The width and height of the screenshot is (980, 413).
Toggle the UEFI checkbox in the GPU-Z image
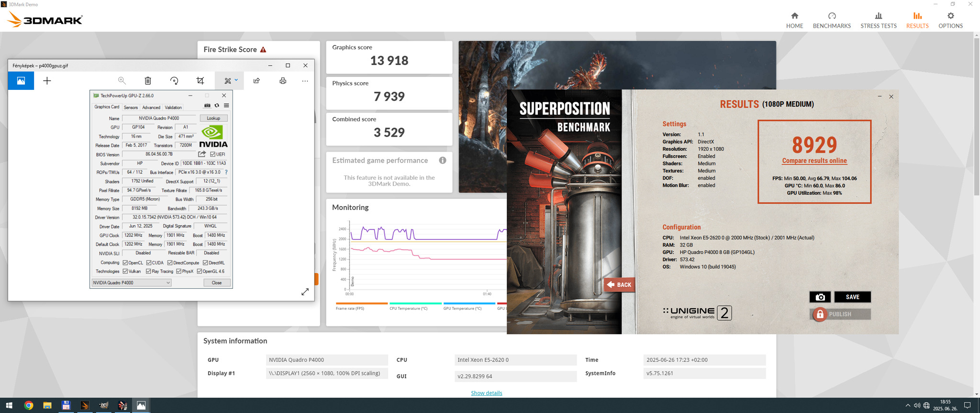(x=212, y=154)
